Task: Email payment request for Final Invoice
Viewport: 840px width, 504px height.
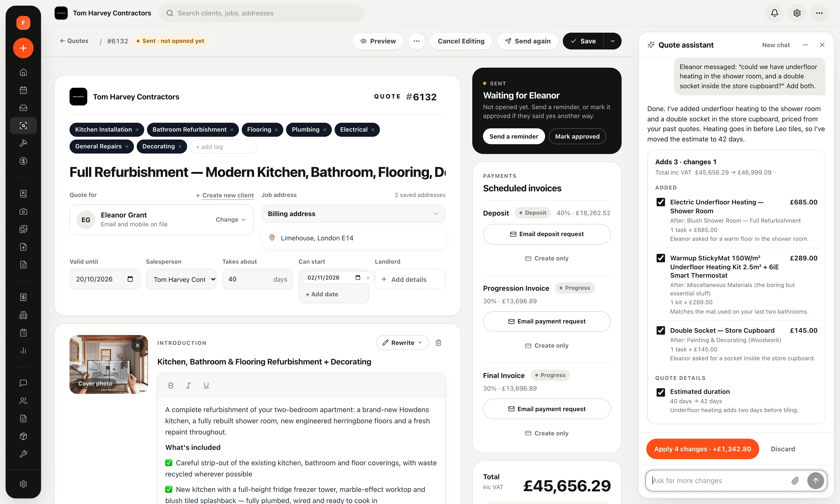Action: pos(547,409)
